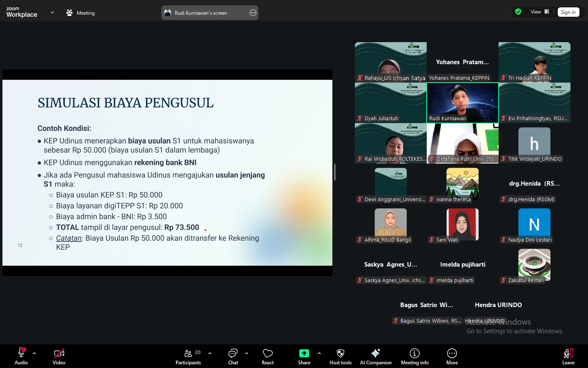Switch to the Meeting tab
Viewport: 588px width, 368px height.
(80, 13)
